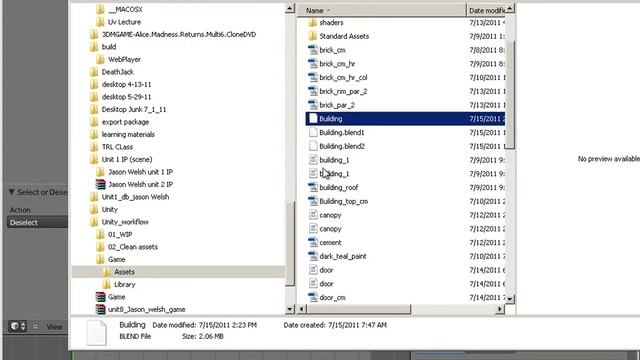Click the __MACOSX folder icon
Viewport: 640px width, 360px height.
pyautogui.click(x=100, y=9)
